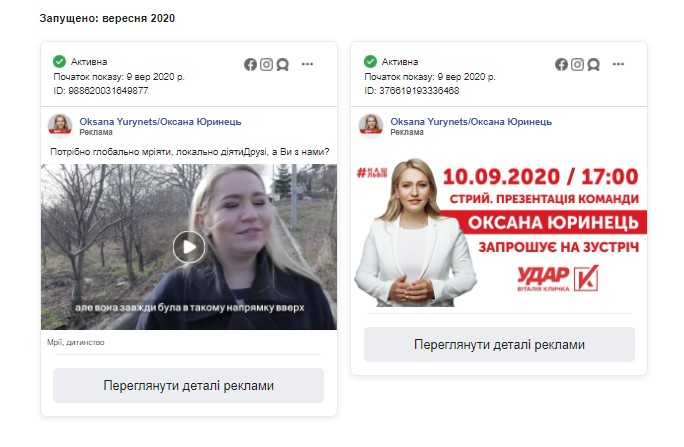Click profile avatar in second ad
This screenshot has width=684, height=447.
click(371, 126)
